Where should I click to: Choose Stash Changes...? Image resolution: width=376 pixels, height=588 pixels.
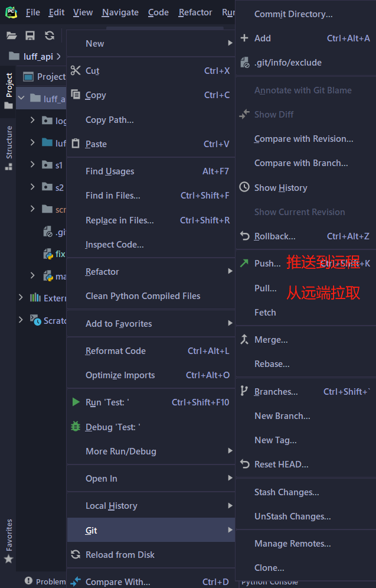pos(306,492)
